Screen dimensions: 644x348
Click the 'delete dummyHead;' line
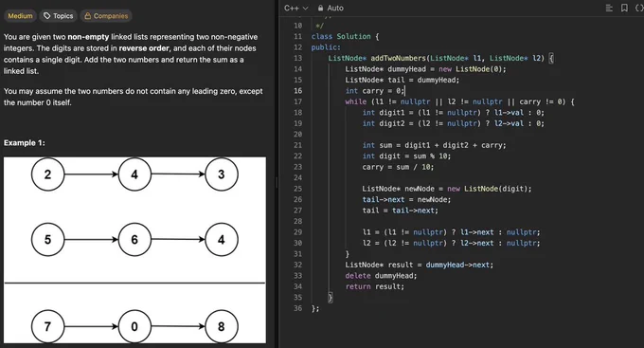[381, 276]
